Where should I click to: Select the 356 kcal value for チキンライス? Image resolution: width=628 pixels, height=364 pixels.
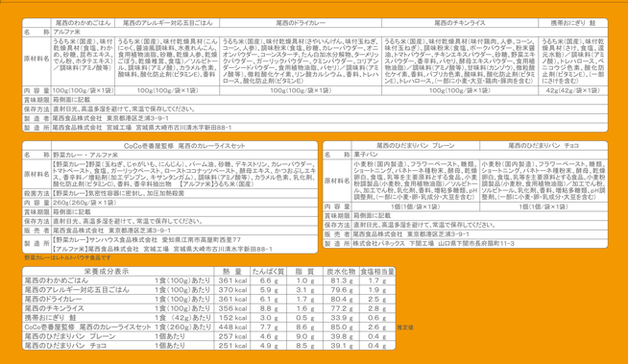[x=232, y=308]
